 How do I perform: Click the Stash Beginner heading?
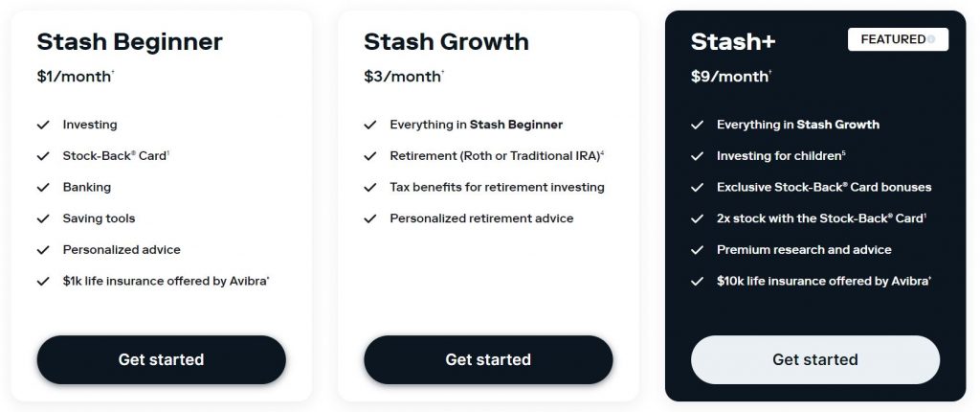click(x=129, y=42)
